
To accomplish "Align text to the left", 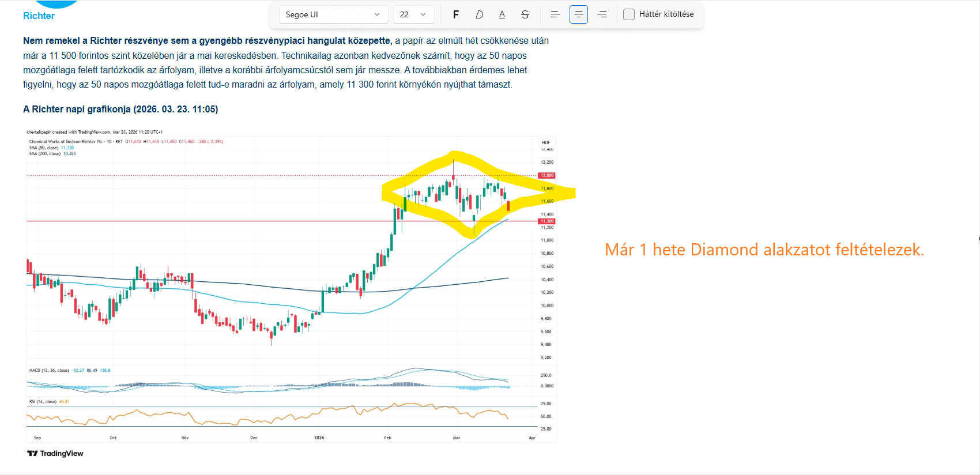I will coord(555,14).
